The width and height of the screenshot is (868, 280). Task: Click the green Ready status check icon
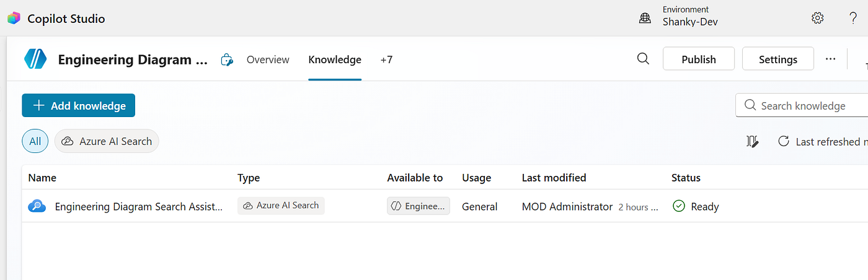coord(679,206)
